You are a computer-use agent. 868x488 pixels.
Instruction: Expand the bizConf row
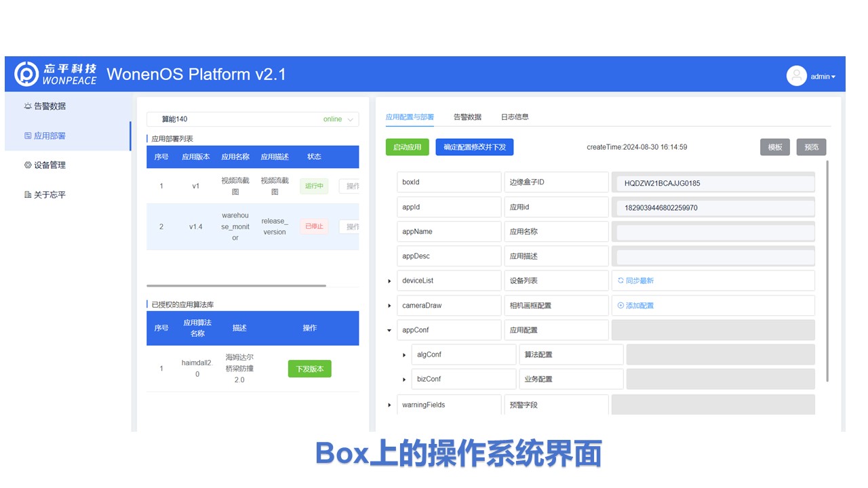click(404, 380)
